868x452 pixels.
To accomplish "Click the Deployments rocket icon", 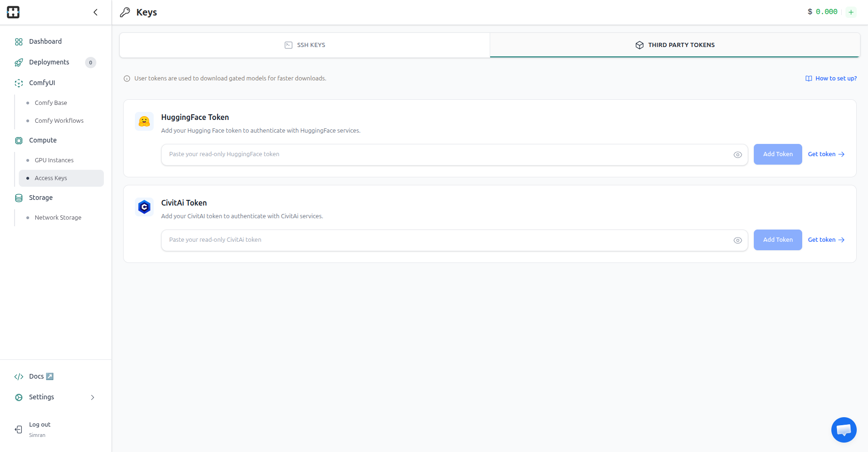I will [x=19, y=63].
